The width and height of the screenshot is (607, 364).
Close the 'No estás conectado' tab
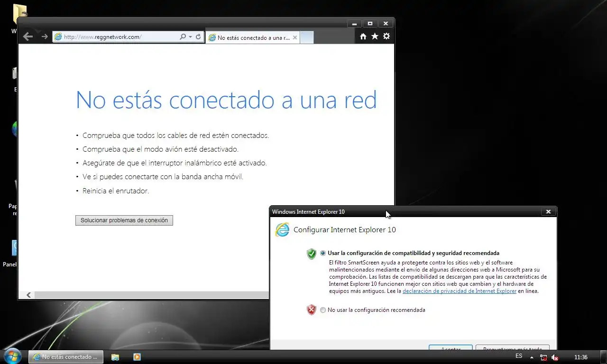[x=294, y=37]
